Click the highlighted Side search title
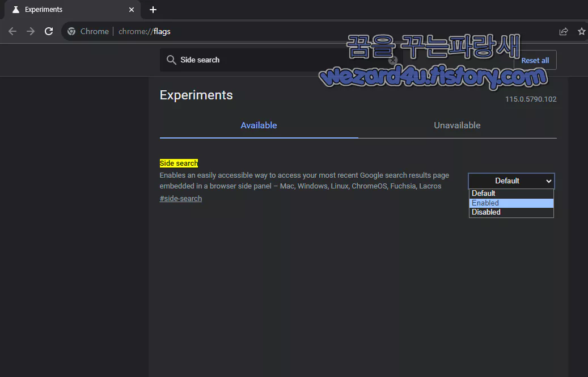This screenshot has width=588, height=377. point(179,164)
